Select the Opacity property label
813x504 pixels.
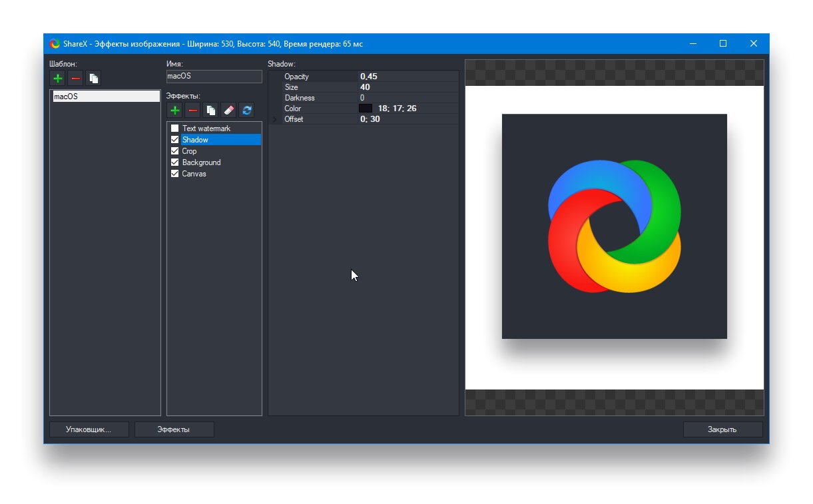[x=296, y=77]
